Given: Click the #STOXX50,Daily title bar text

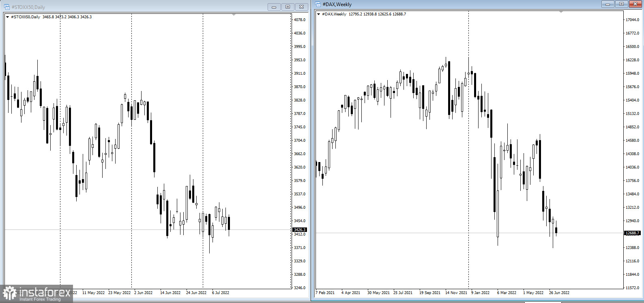Looking at the screenshot, I should point(28,7).
